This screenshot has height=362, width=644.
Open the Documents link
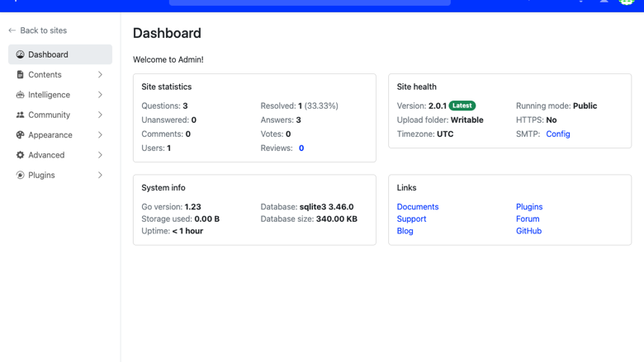(x=417, y=207)
